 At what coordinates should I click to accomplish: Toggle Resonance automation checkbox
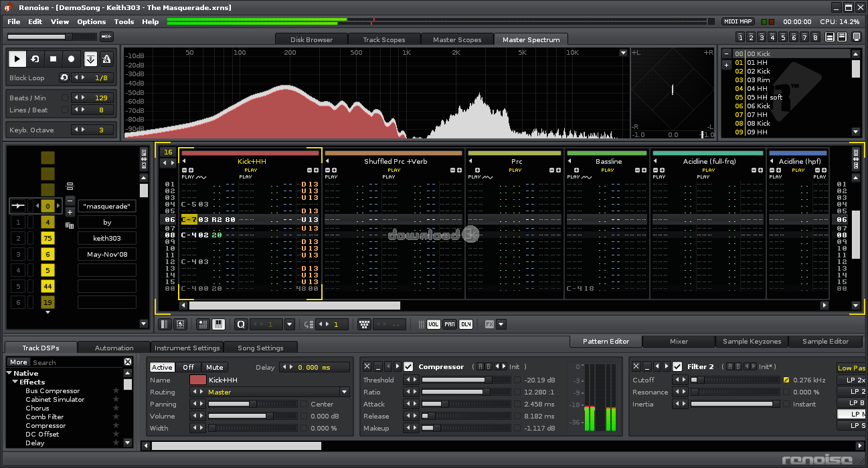point(786,392)
